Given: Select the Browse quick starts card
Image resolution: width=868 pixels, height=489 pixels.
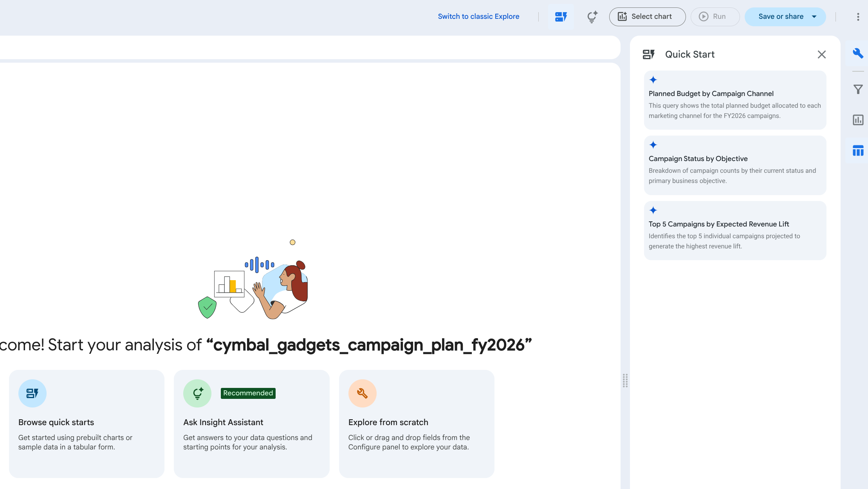Looking at the screenshot, I should point(87,423).
